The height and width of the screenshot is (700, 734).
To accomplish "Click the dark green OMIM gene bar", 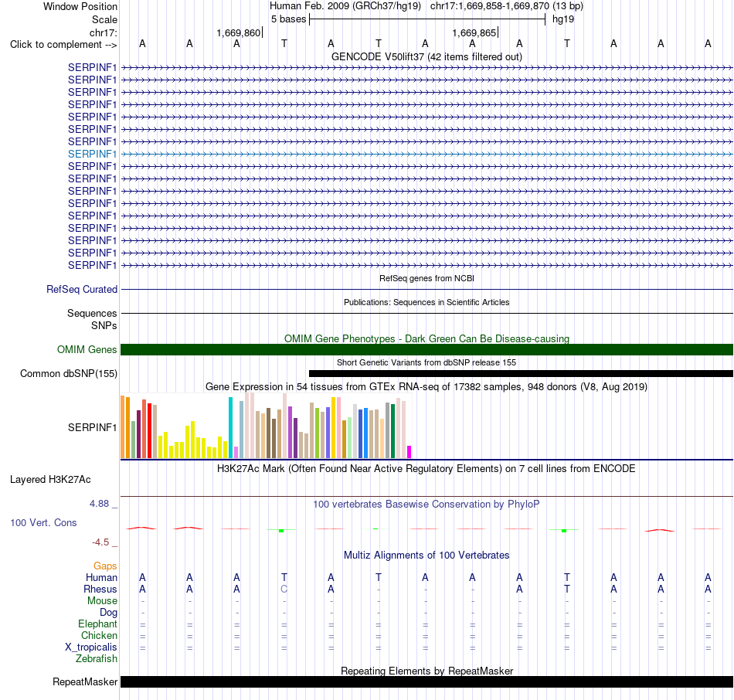I will (x=426, y=349).
